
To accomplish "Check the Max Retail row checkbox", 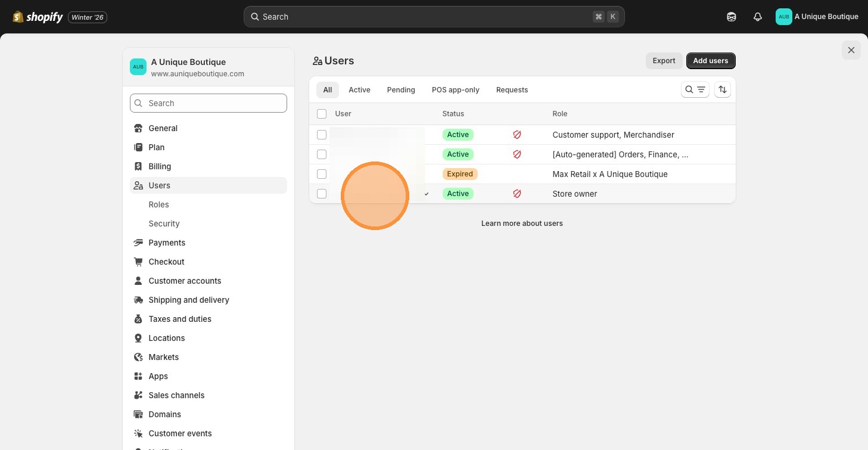I will point(322,174).
